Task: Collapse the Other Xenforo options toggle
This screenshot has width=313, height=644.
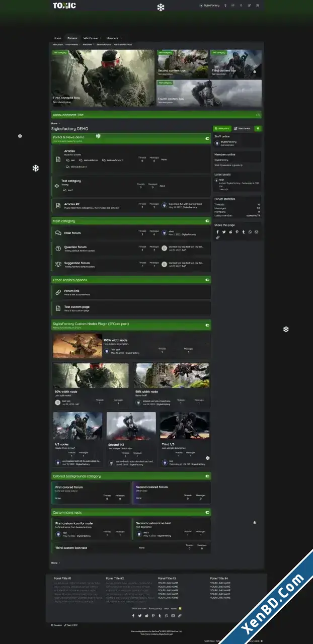Action: point(207,280)
